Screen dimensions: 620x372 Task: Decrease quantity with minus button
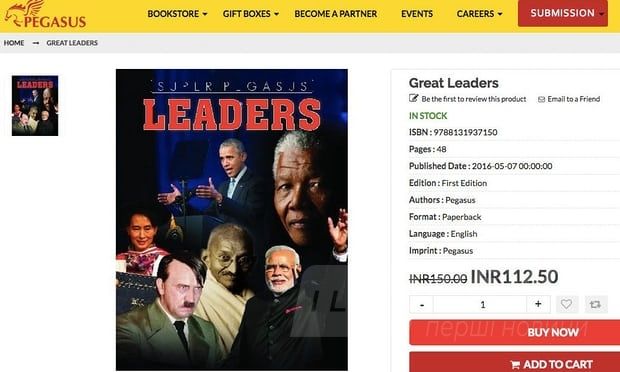click(422, 304)
